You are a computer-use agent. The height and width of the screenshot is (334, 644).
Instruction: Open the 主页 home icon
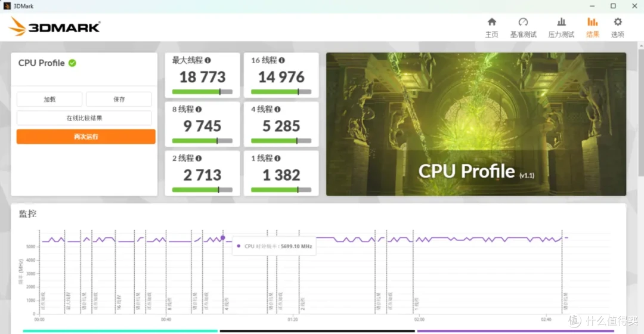click(491, 22)
